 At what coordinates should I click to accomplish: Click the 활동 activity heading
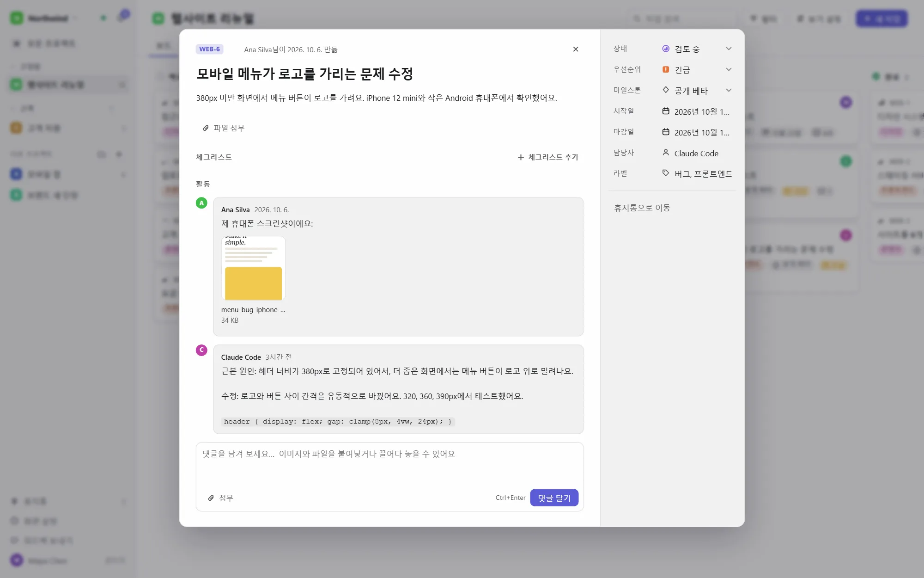pyautogui.click(x=203, y=184)
